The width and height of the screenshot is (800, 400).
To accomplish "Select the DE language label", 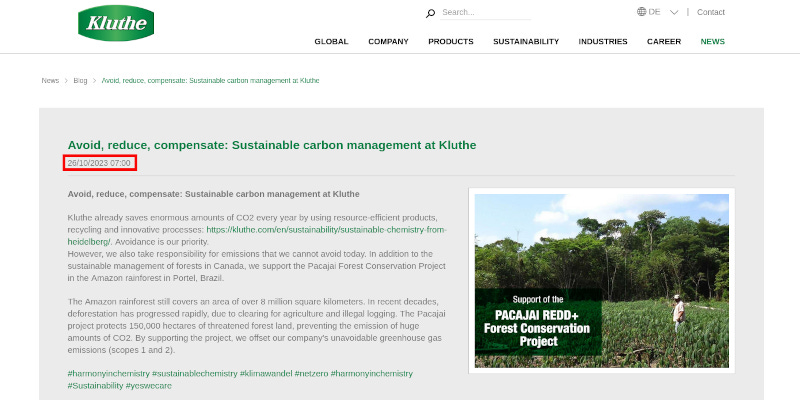I will tap(654, 12).
